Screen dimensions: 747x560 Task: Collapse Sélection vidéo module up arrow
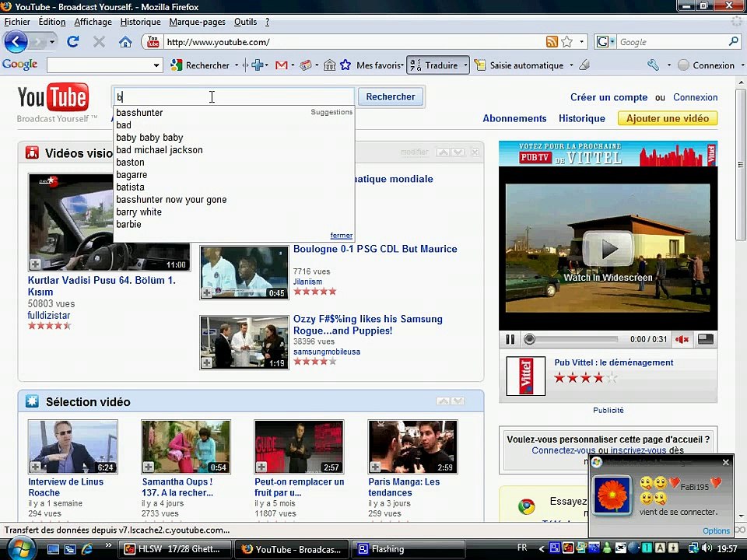443,401
